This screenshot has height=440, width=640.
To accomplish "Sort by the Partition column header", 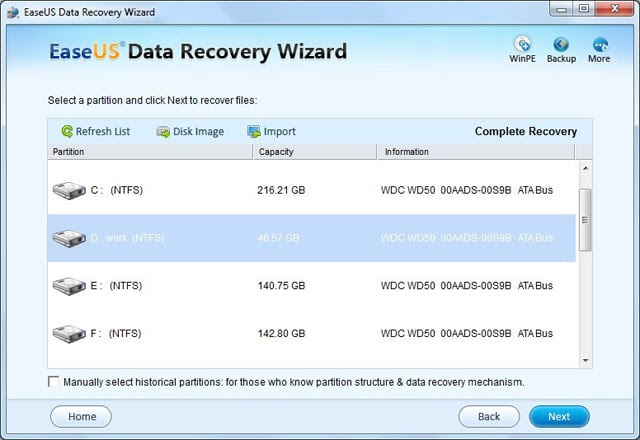I will [150, 152].
